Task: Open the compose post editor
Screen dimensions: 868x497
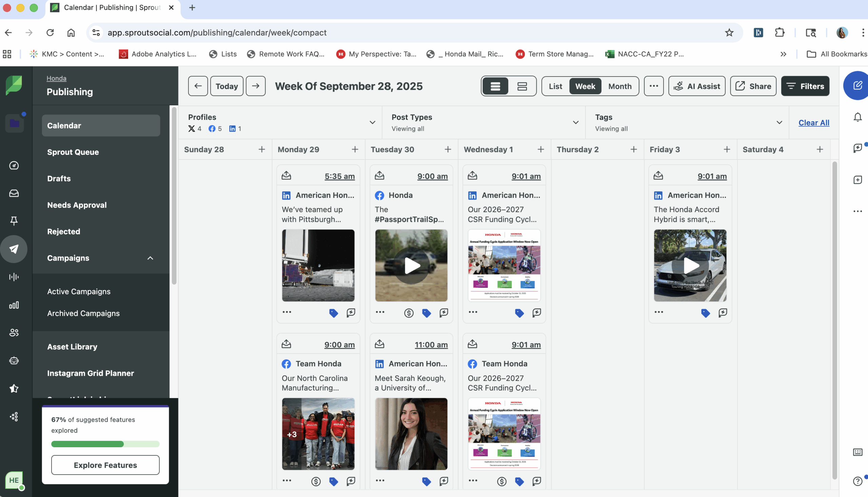Action: (856, 85)
